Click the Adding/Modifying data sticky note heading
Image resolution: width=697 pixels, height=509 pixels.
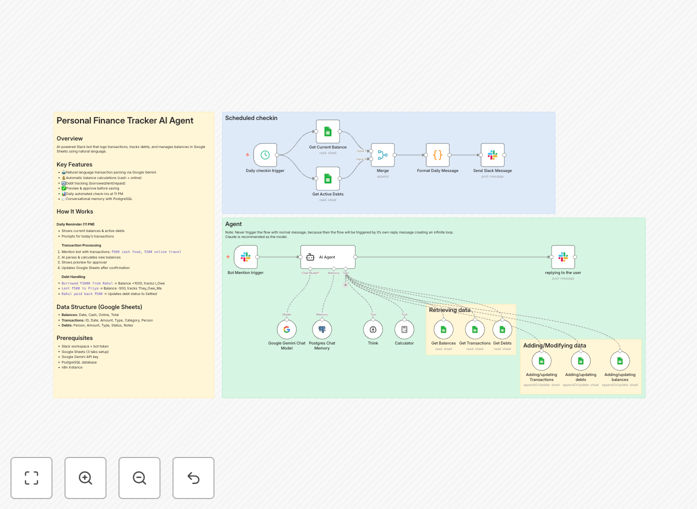[x=554, y=345]
